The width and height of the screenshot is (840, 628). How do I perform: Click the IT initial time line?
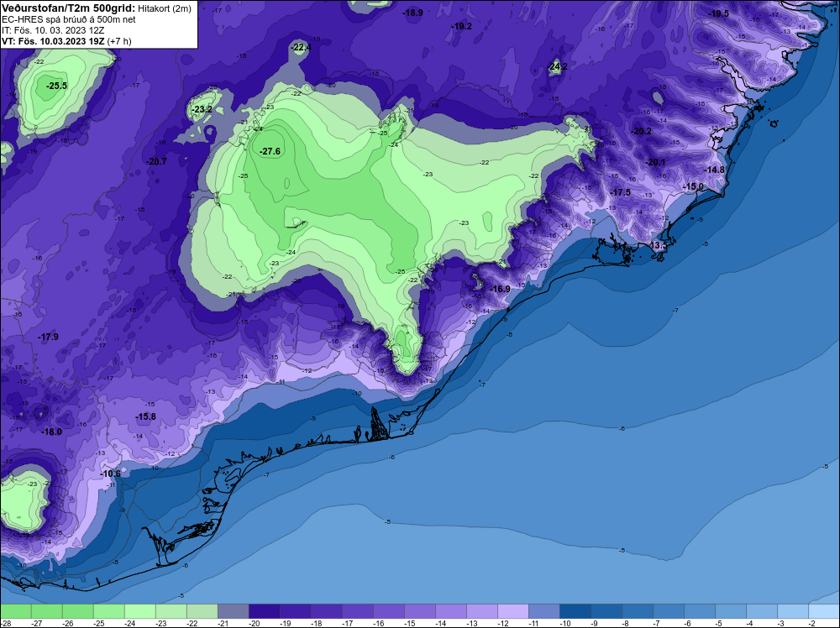coord(53,30)
